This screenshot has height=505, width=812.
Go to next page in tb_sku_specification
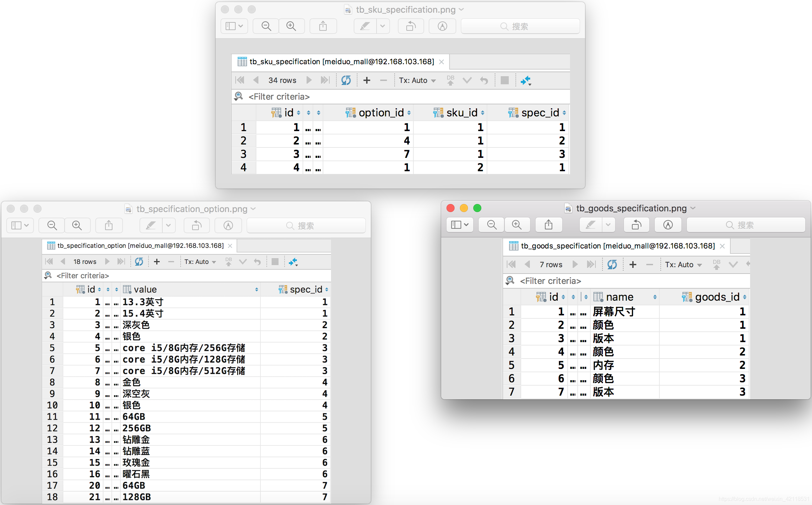(309, 80)
